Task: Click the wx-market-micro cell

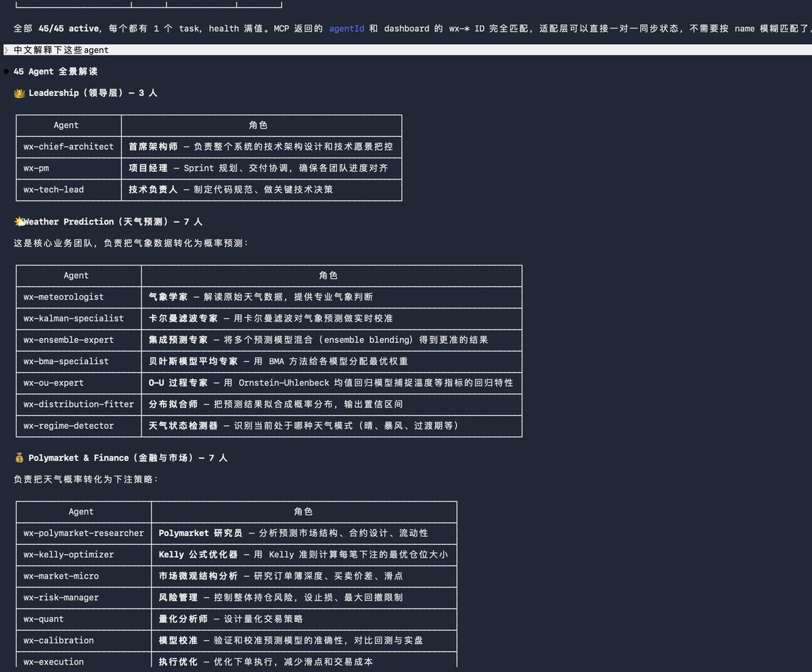Action: (x=83, y=576)
